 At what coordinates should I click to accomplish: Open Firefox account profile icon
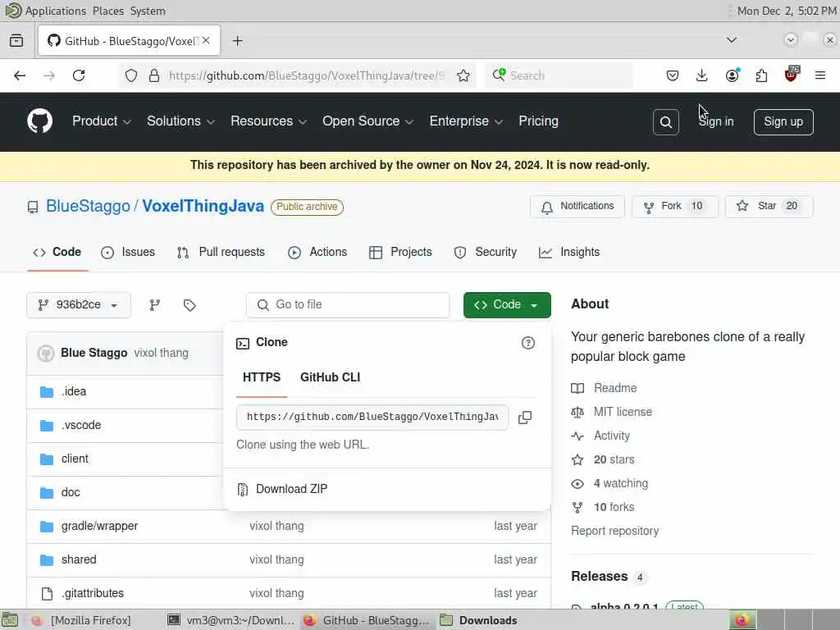(732, 75)
